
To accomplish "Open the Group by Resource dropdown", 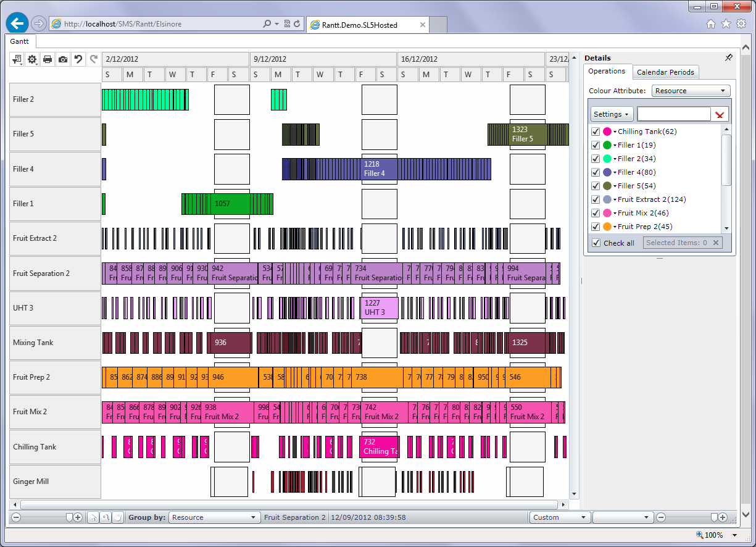I will 215,517.
